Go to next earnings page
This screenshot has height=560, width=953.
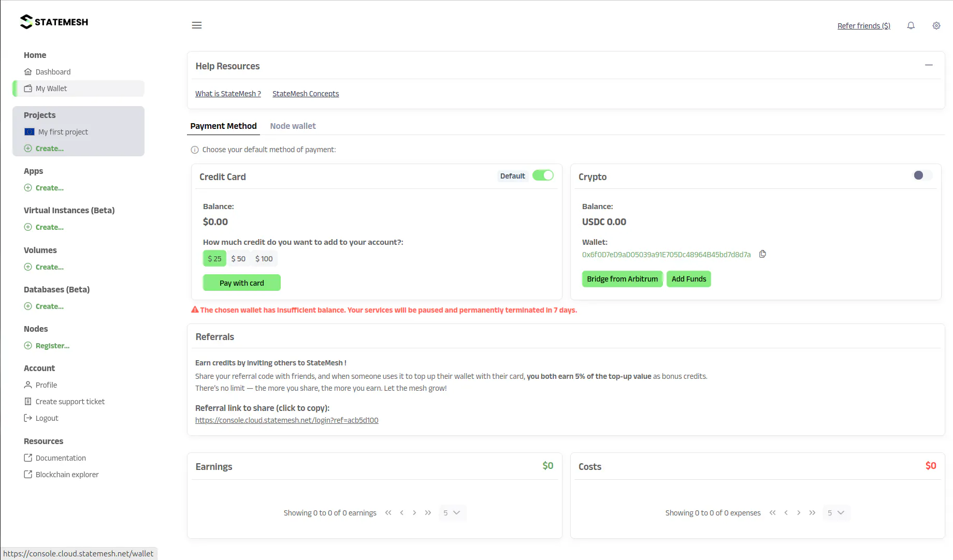(x=414, y=513)
